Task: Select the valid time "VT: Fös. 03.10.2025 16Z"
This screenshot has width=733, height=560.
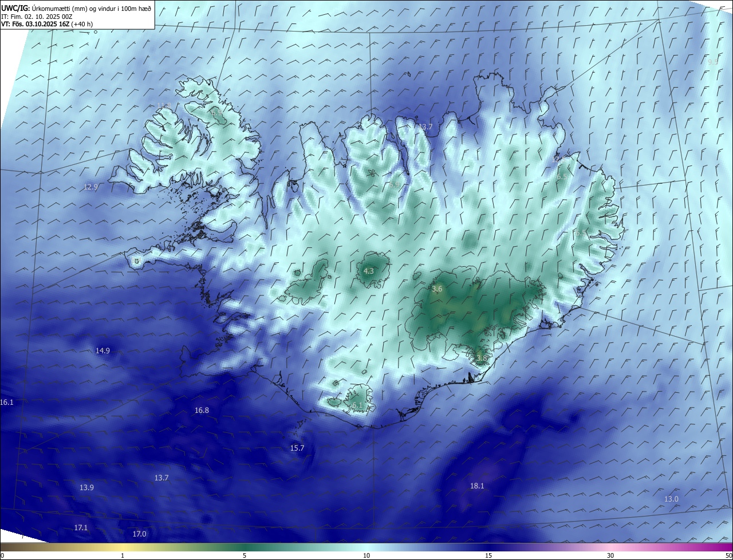Action: [x=36, y=24]
